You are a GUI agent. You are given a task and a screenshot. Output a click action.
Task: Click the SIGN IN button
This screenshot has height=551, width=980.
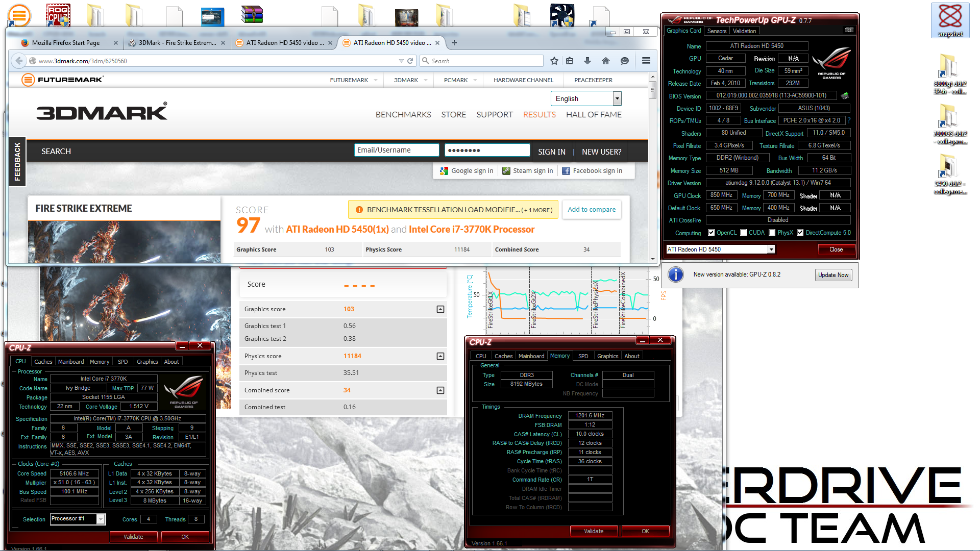coord(551,152)
